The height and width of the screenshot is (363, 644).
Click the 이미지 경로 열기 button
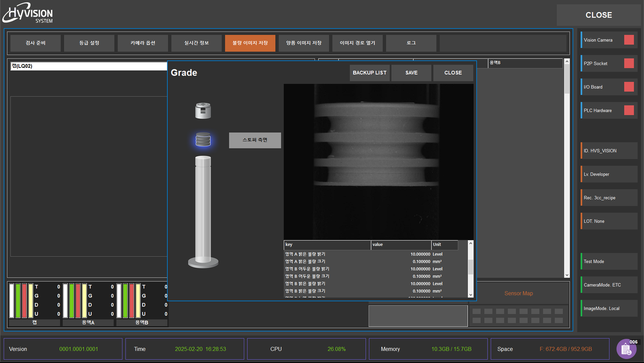pyautogui.click(x=357, y=43)
